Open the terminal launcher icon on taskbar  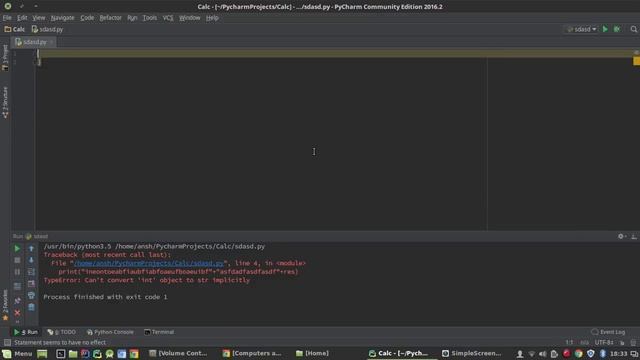(60, 353)
